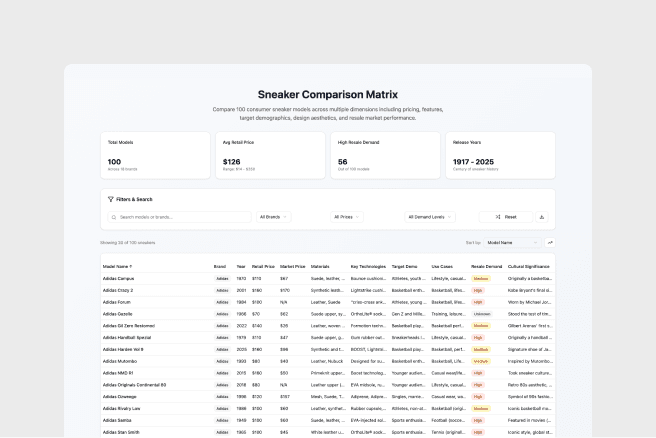Image resolution: width=656 pixels, height=438 pixels.
Task: Sort by the Year column header
Action: 241,266
